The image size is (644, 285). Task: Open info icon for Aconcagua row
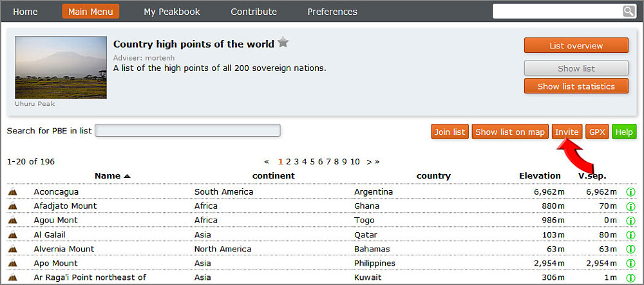pyautogui.click(x=630, y=192)
